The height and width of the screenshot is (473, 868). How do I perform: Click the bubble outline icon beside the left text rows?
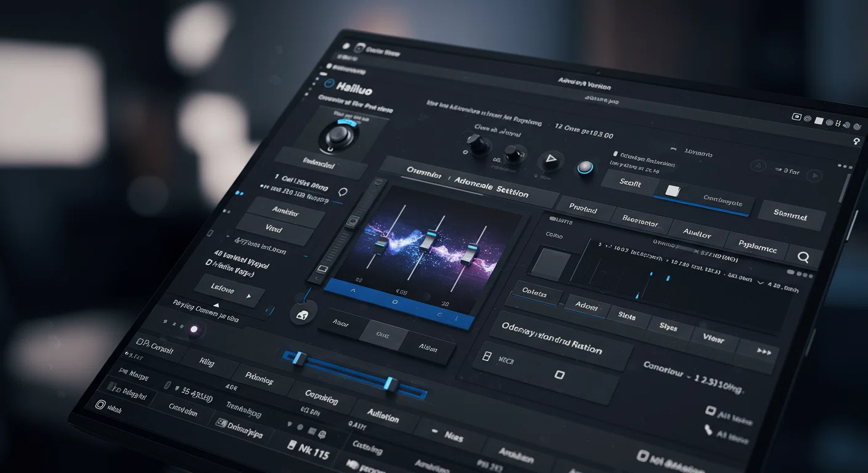343,192
